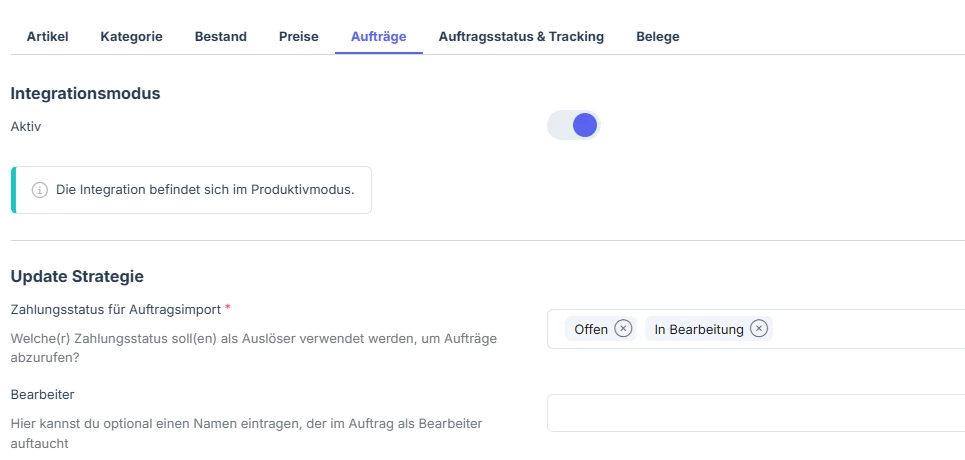
Task: Click the Produktivmodus info message box
Action: click(x=191, y=190)
